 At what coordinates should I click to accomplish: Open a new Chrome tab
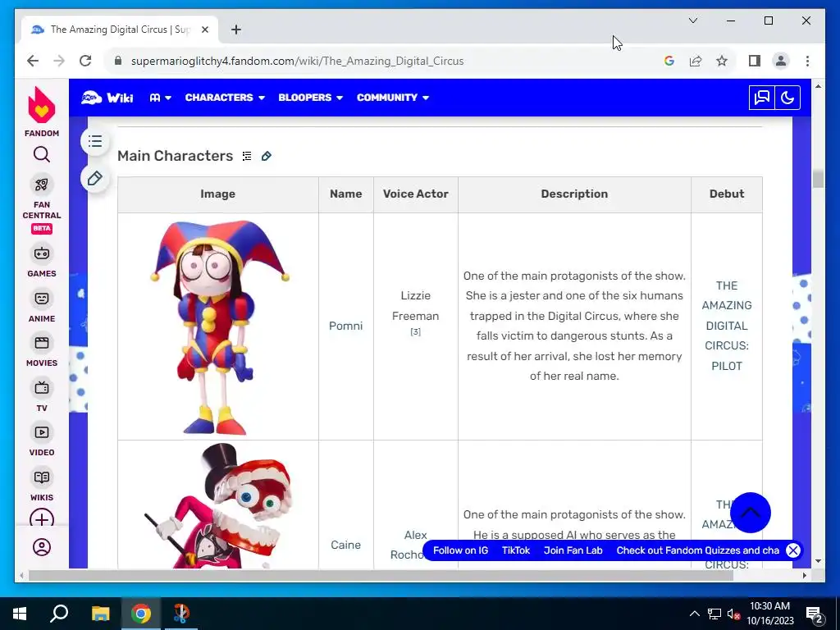click(x=236, y=30)
